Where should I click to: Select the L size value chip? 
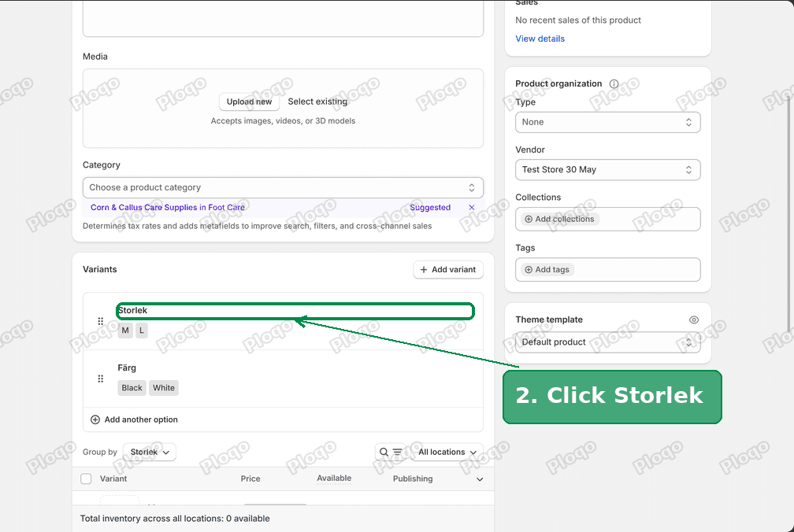click(142, 331)
